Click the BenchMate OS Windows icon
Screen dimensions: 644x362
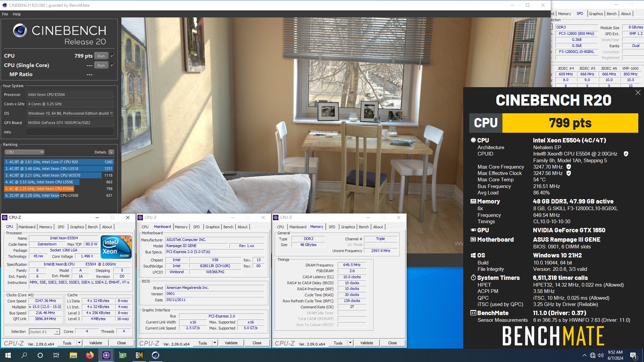pos(473,255)
